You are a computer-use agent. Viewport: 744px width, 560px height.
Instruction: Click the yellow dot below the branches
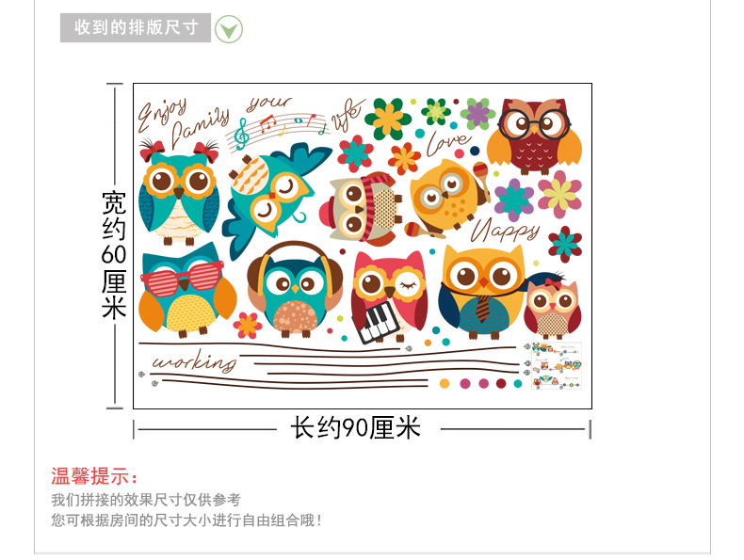tap(445, 384)
